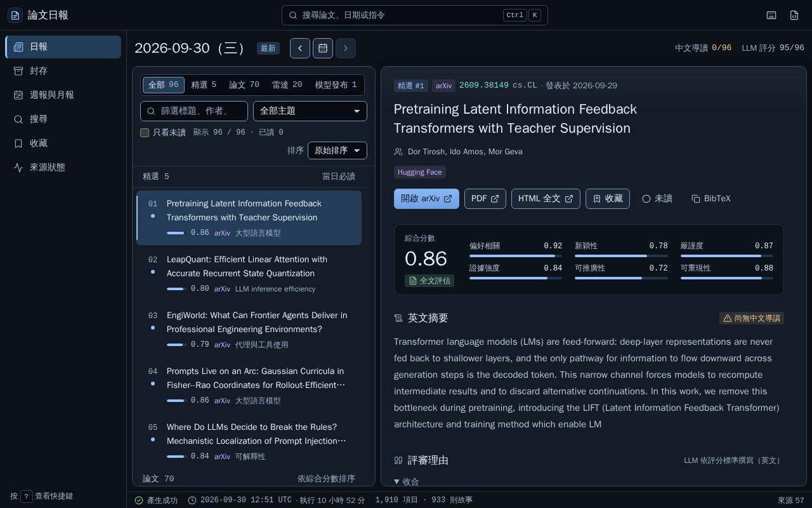Enable the 只看未讀 checkbox

click(145, 133)
